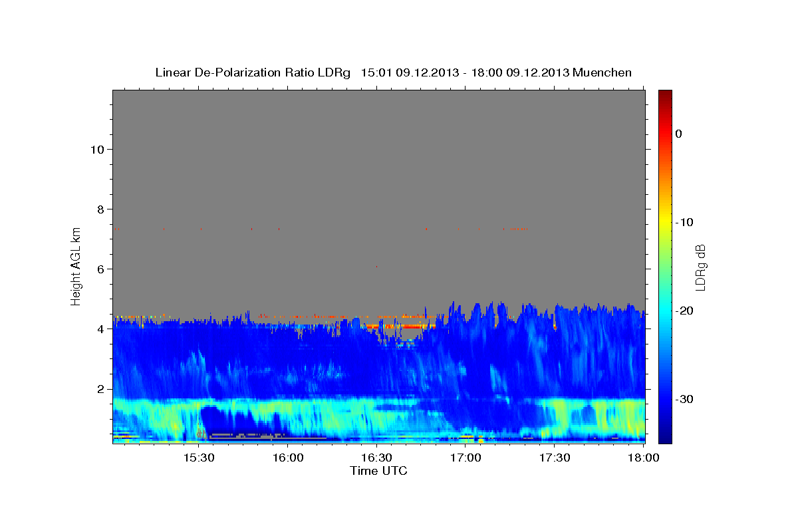
Task: Click the 'Time UTC' axis label
Action: [x=378, y=471]
